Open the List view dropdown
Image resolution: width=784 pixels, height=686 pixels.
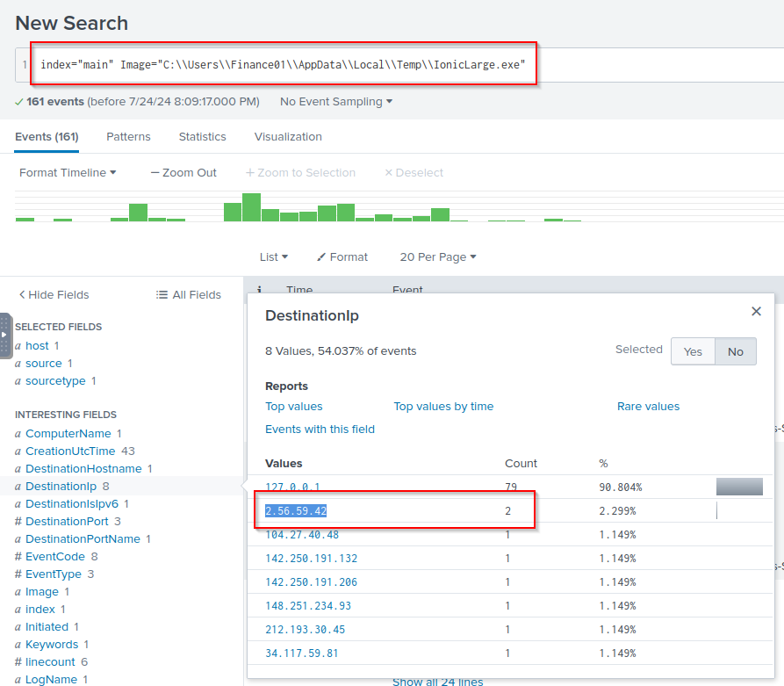(273, 257)
